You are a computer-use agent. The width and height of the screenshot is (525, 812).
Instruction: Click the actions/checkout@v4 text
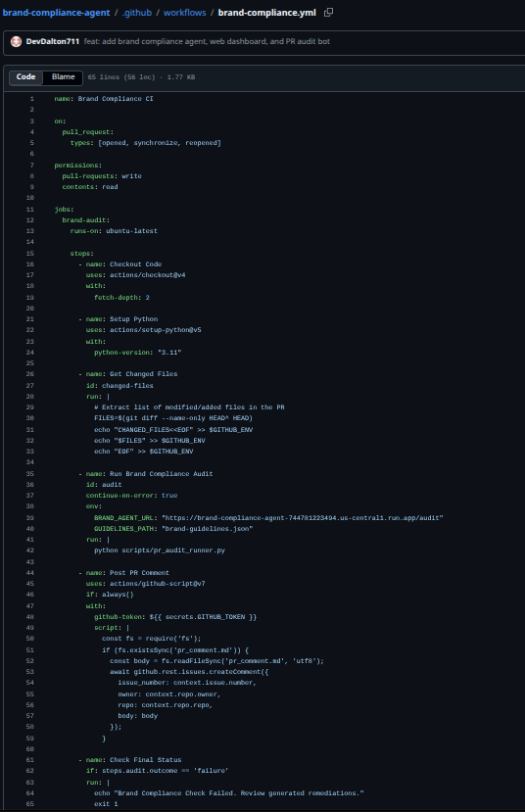pos(148,275)
